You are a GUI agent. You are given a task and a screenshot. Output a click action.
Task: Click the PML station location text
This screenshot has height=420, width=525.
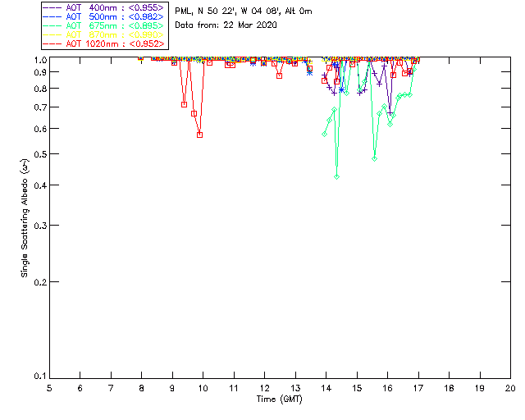pyautogui.click(x=244, y=11)
